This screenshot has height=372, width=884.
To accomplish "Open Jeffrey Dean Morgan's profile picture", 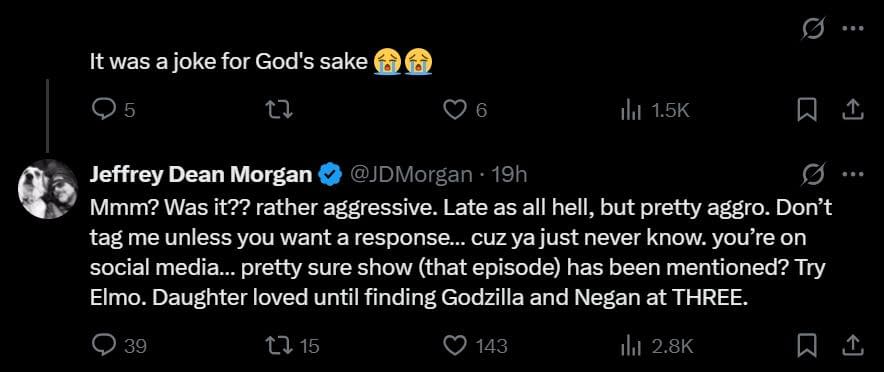I will coord(48,189).
